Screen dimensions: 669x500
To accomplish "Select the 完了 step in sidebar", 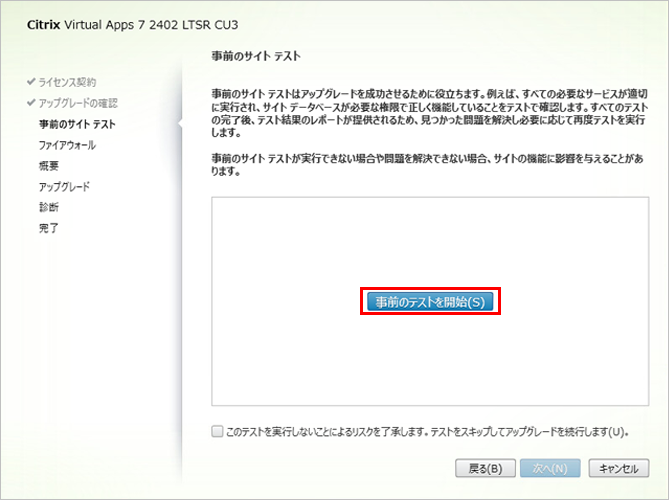I will coord(48,228).
